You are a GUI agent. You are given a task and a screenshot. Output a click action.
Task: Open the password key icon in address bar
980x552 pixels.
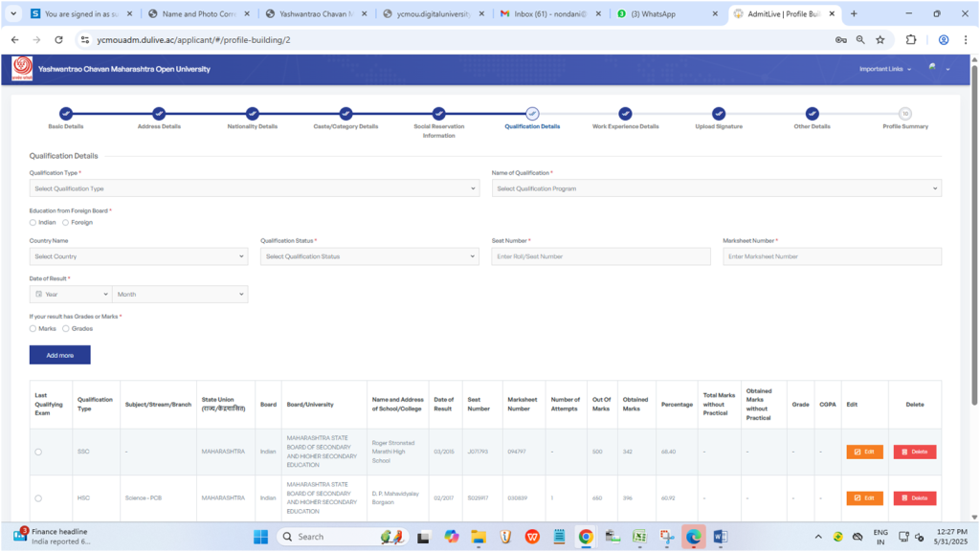[x=840, y=40]
